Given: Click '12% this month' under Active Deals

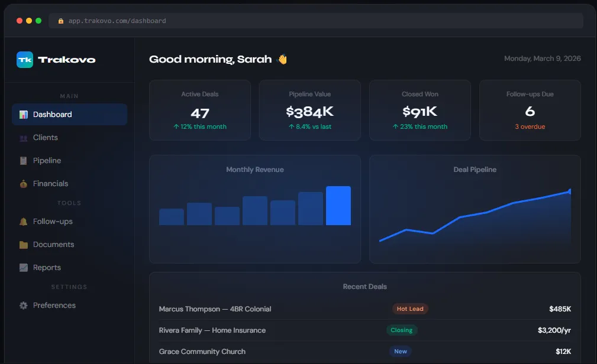Looking at the screenshot, I should click(x=200, y=126).
